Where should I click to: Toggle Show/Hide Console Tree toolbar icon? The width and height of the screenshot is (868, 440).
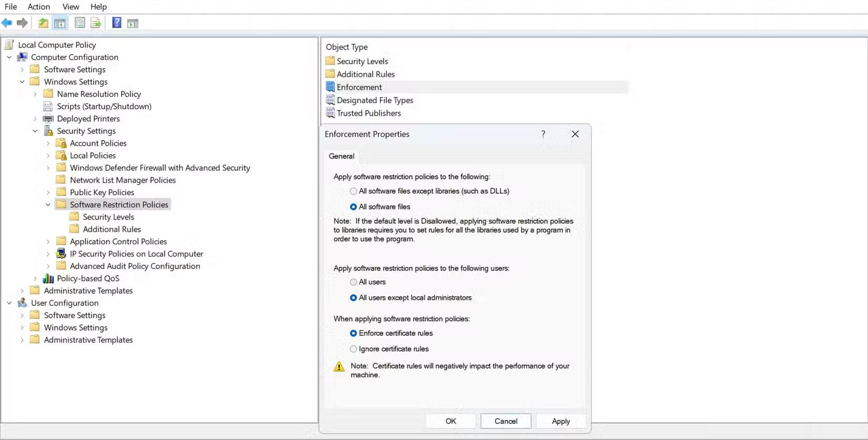(60, 23)
